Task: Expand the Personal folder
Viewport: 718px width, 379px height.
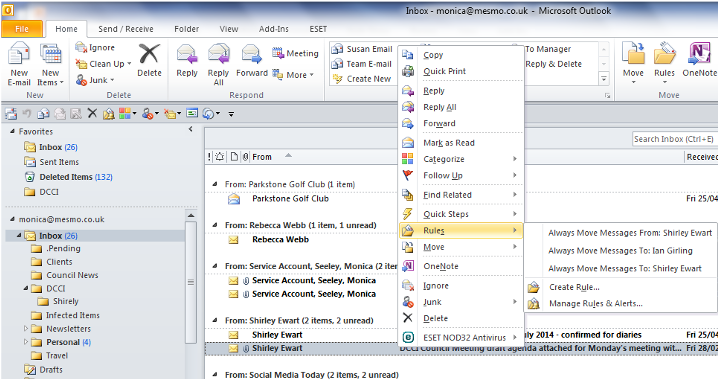Action: pos(26,342)
